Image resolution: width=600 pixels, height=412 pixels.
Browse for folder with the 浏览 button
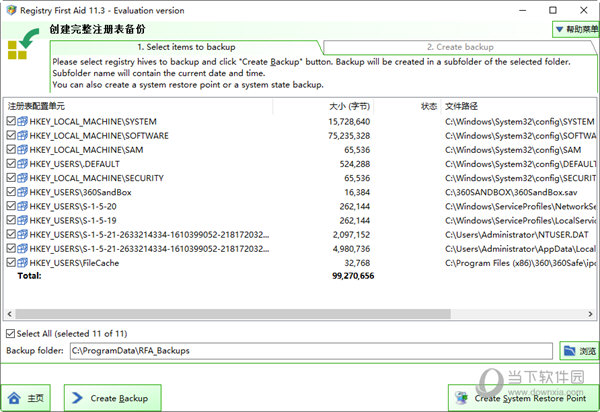pyautogui.click(x=579, y=350)
